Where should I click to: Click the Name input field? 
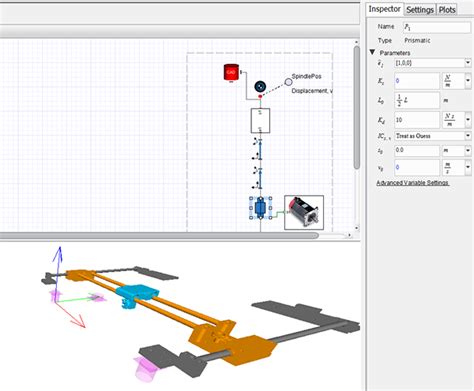437,27
